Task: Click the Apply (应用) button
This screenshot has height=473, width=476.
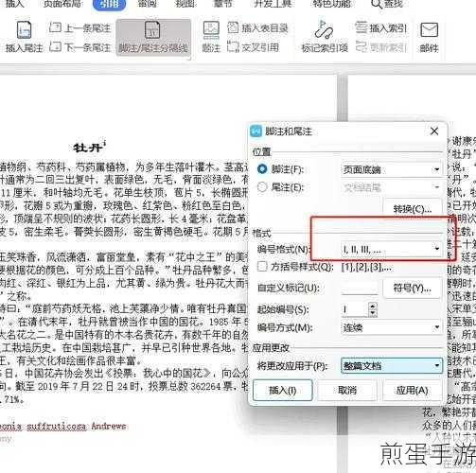Action: pos(412,390)
